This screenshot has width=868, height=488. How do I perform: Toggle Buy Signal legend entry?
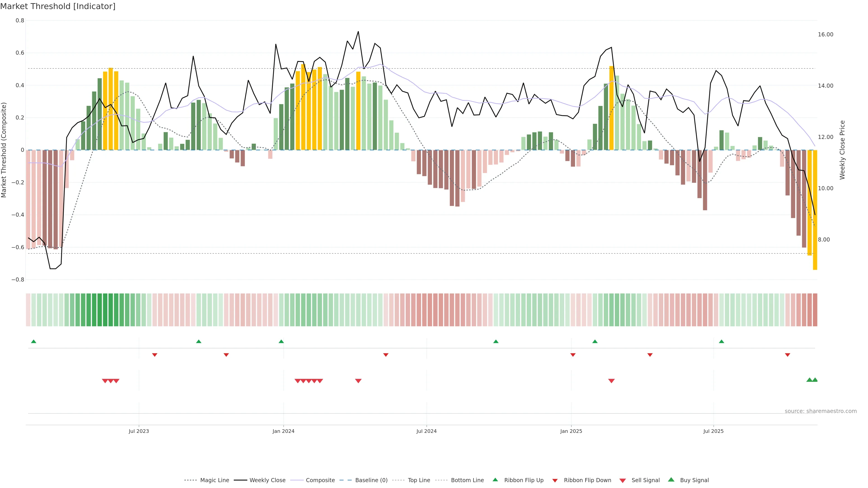[694, 480]
